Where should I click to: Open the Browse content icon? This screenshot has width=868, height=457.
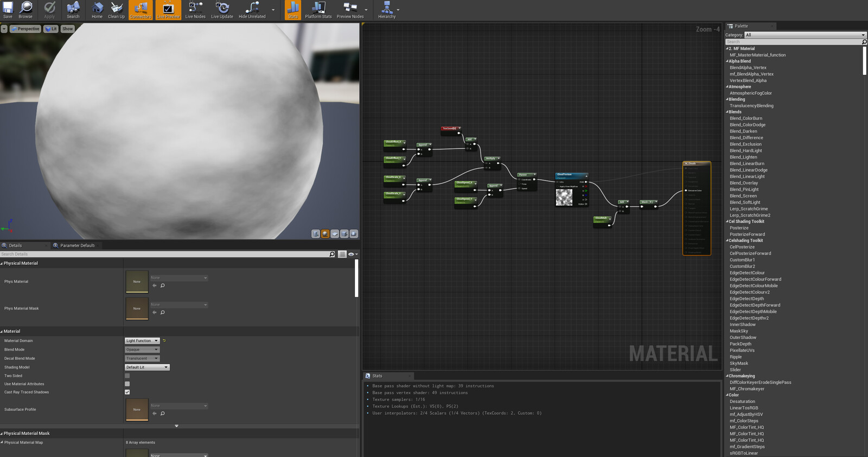(25, 10)
